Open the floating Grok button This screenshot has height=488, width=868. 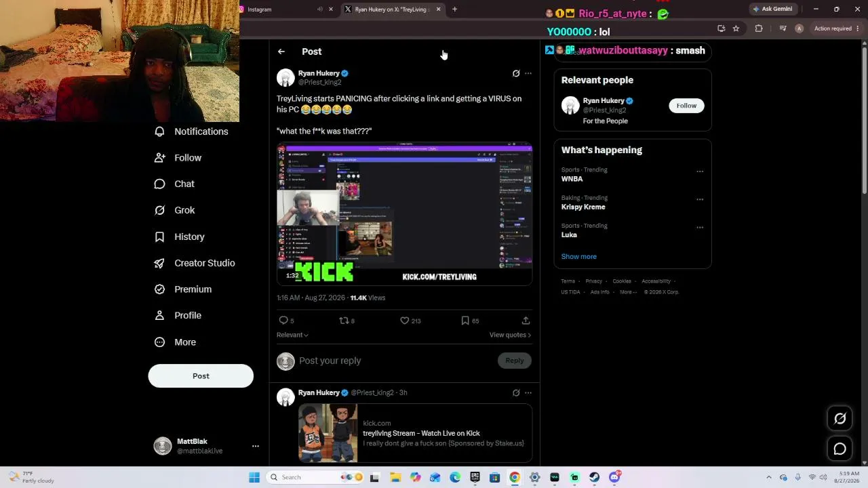(x=840, y=419)
